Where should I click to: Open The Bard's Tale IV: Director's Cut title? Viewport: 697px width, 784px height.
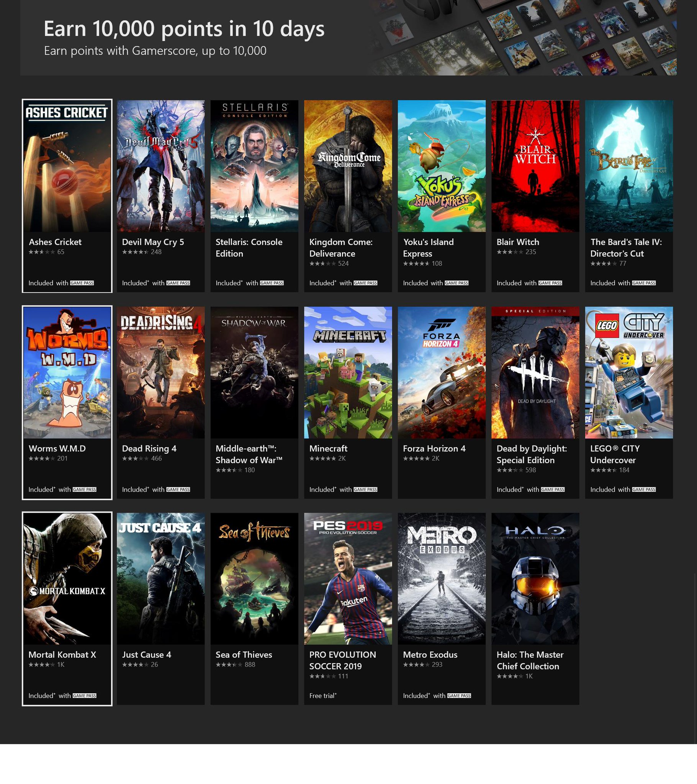pos(626,248)
